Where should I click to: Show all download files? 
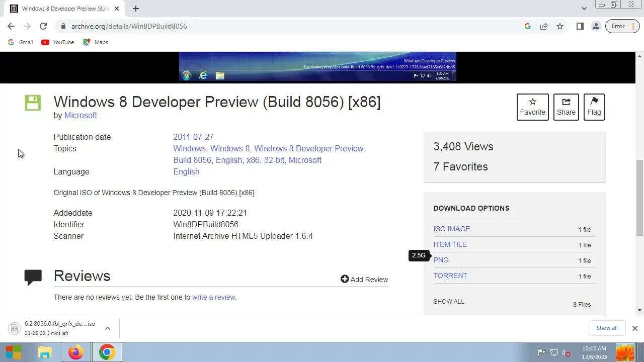click(449, 302)
